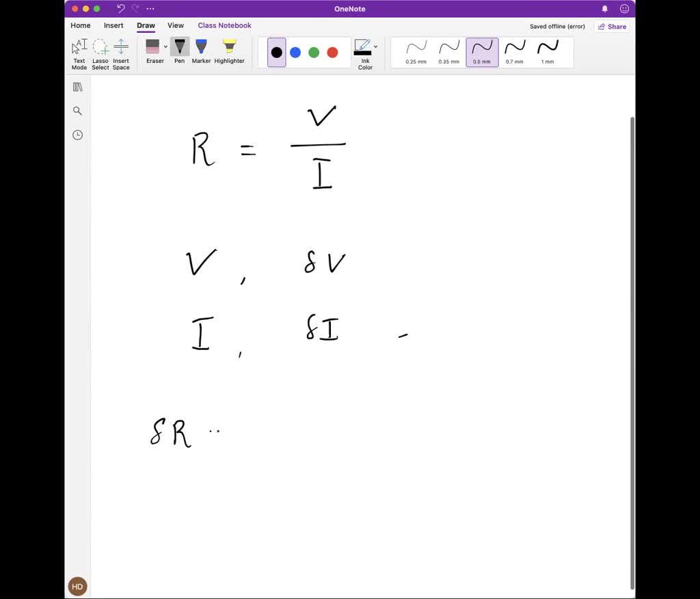The height and width of the screenshot is (599, 700).
Task: Expand the Ink Color menu
Action: [x=375, y=46]
